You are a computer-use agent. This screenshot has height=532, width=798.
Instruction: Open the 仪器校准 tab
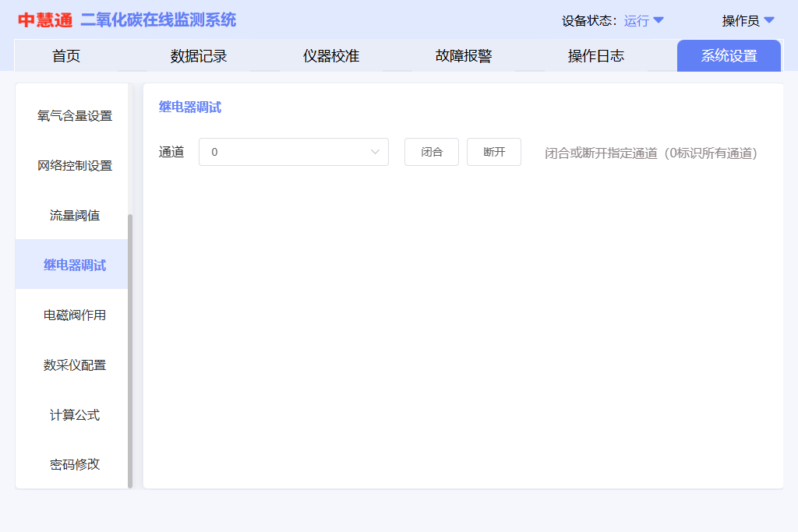(330, 56)
